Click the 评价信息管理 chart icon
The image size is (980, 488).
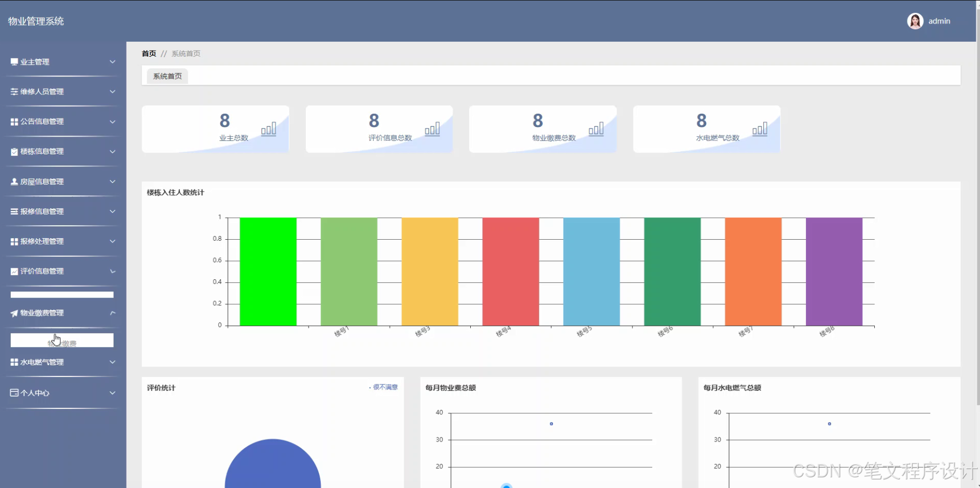14,271
